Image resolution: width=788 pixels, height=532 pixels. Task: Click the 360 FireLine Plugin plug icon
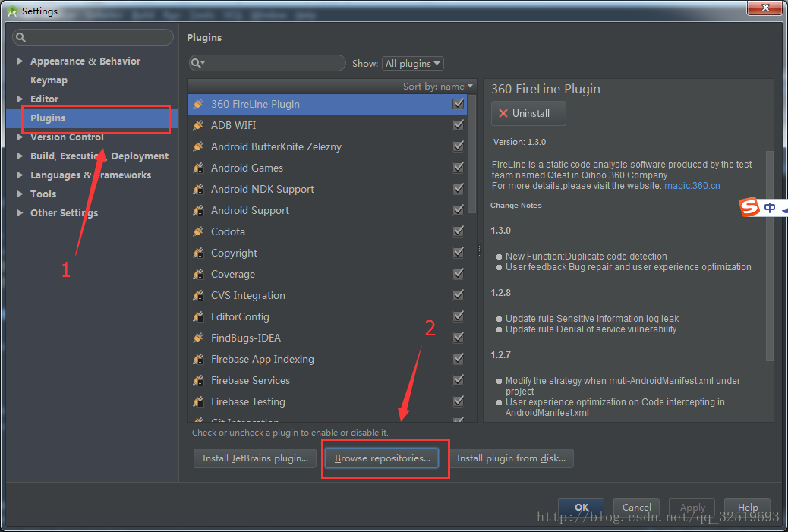[x=198, y=104]
